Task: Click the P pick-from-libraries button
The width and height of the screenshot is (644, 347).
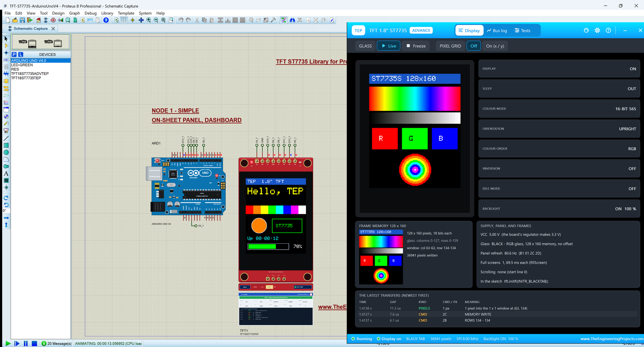Action: [x=14, y=54]
